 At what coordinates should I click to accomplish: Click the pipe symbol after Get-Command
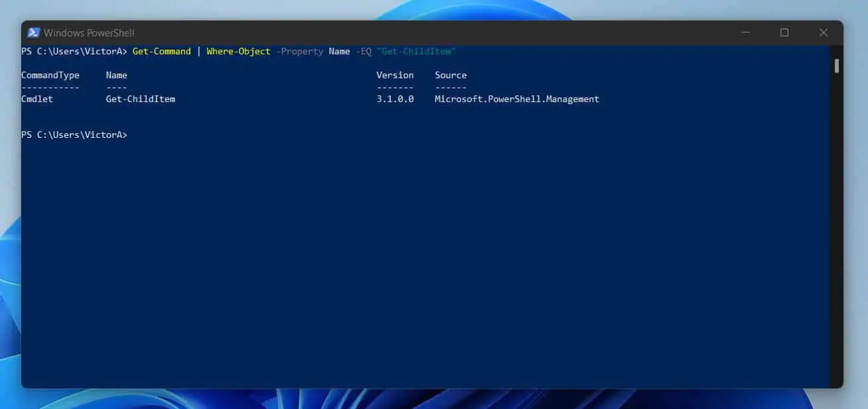pyautogui.click(x=198, y=51)
